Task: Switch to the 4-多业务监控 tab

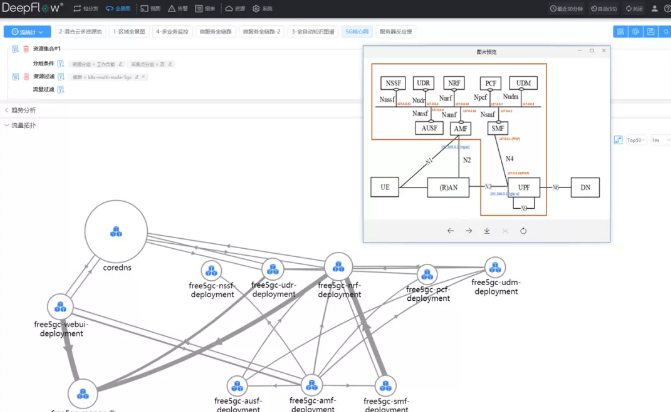Action: tap(174, 32)
